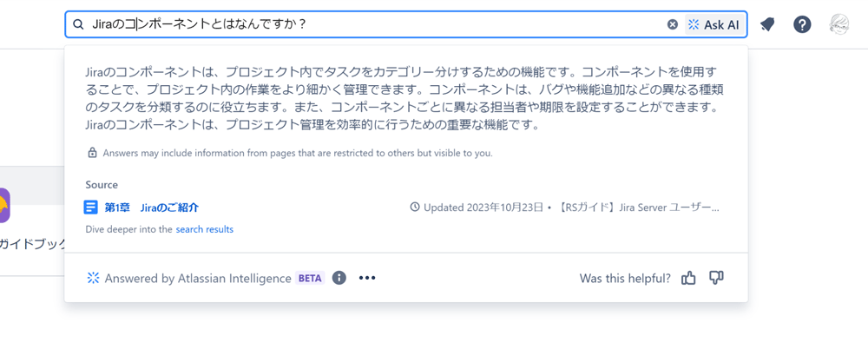This screenshot has width=868, height=356.
Task: Click the Ask AI button
Action: [713, 24]
